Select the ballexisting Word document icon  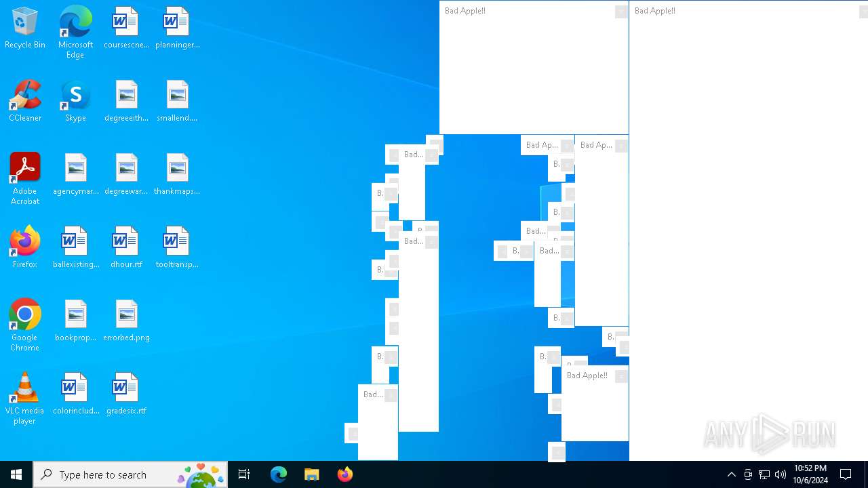click(75, 248)
